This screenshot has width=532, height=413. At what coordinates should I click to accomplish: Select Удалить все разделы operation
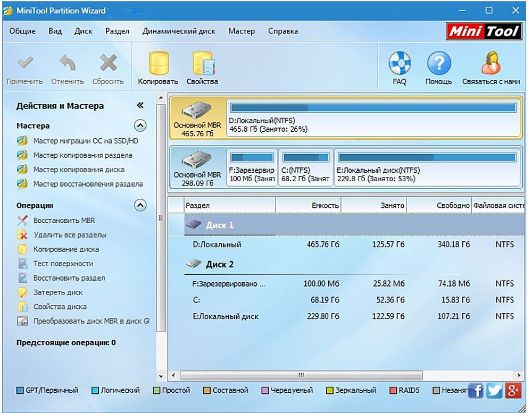(70, 235)
